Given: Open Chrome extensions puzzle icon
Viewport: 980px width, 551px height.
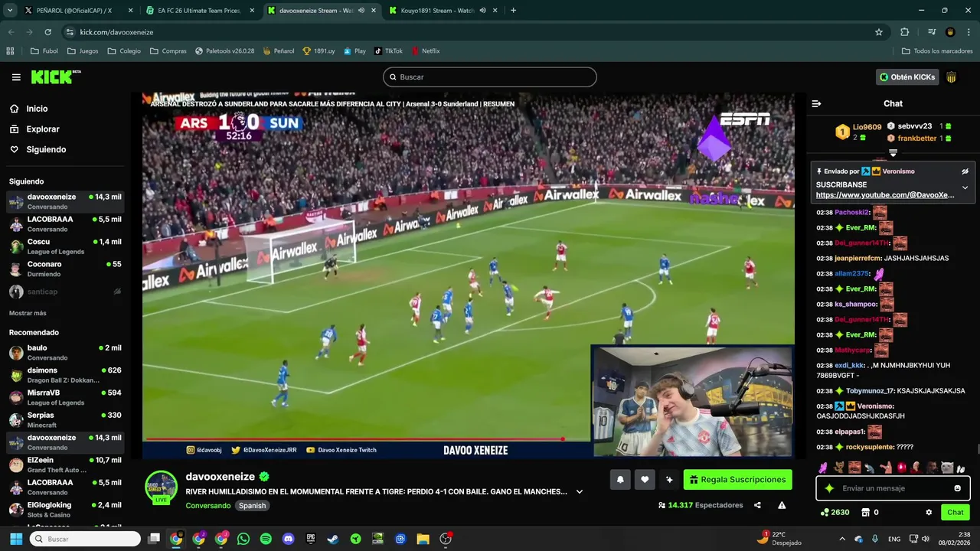Looking at the screenshot, I should click(x=904, y=32).
